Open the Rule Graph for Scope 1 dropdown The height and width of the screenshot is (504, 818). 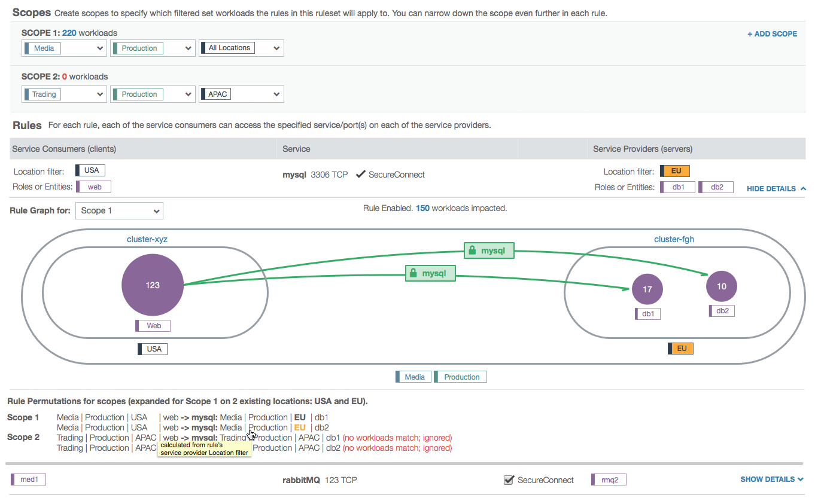pyautogui.click(x=119, y=210)
